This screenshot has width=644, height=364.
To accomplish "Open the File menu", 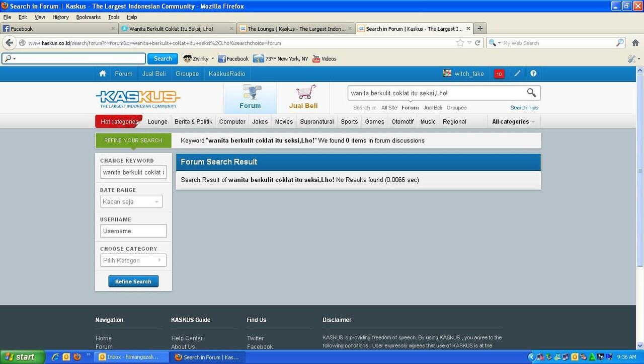I will 7,17.
